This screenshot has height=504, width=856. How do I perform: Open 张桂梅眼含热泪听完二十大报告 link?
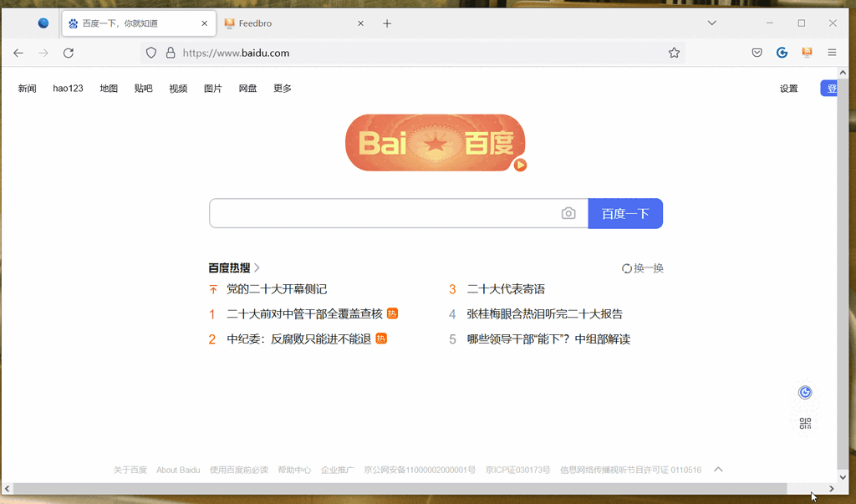point(545,314)
